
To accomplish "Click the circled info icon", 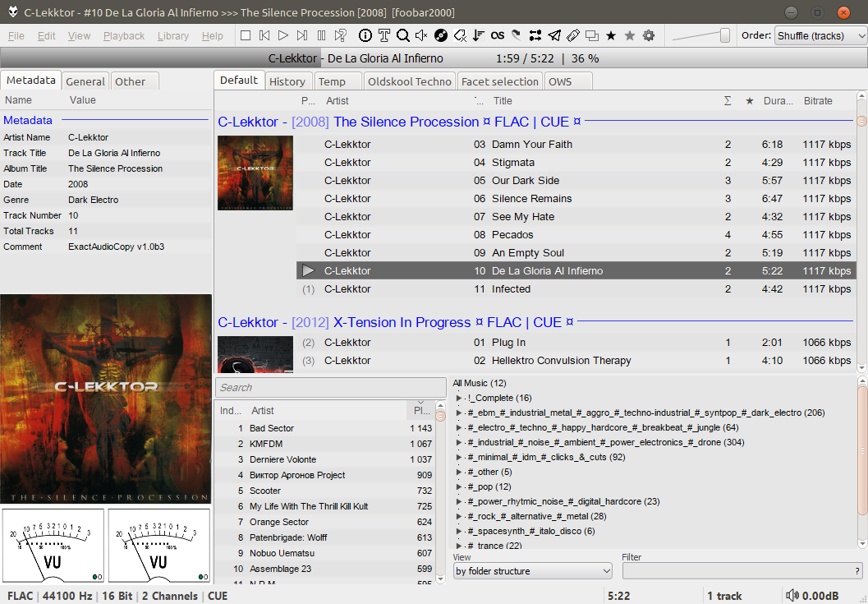I will (x=365, y=35).
